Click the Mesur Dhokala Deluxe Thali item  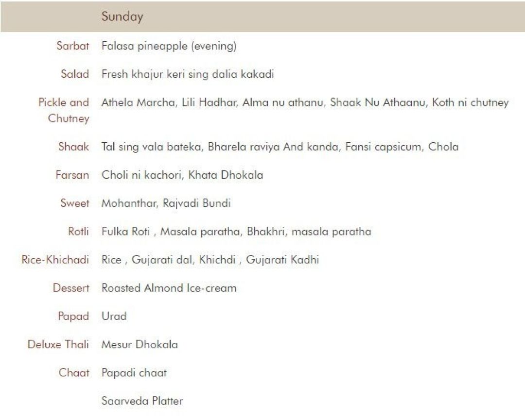(140, 344)
